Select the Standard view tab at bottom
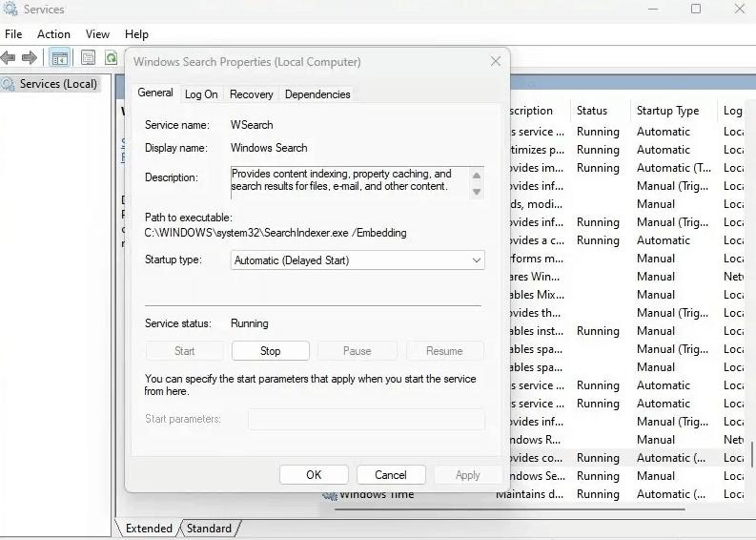The image size is (756, 540). 209,528
